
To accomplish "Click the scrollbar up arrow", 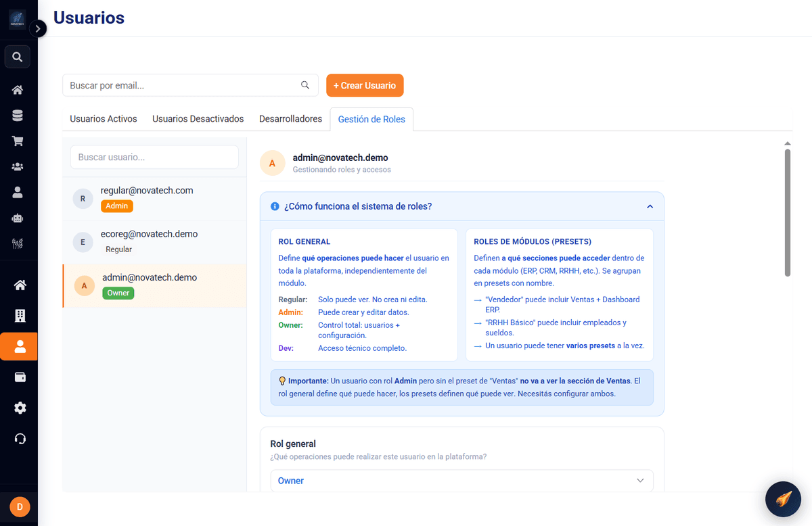I will [787, 143].
